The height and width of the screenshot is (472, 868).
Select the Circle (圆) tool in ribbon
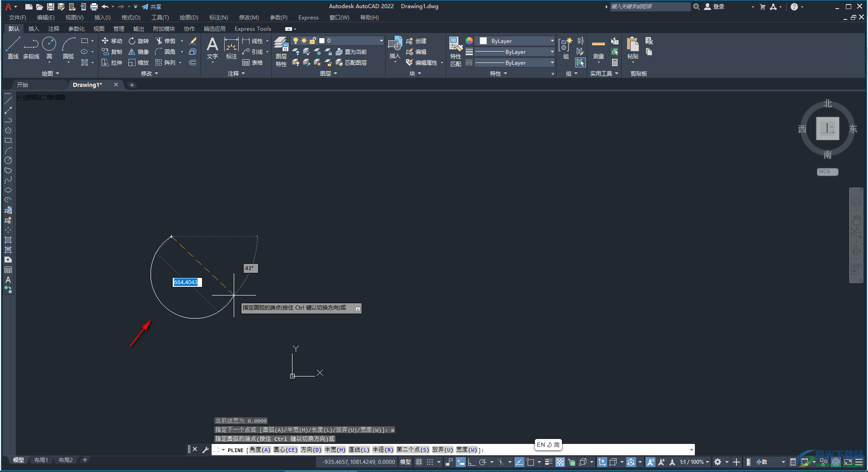coord(49,48)
